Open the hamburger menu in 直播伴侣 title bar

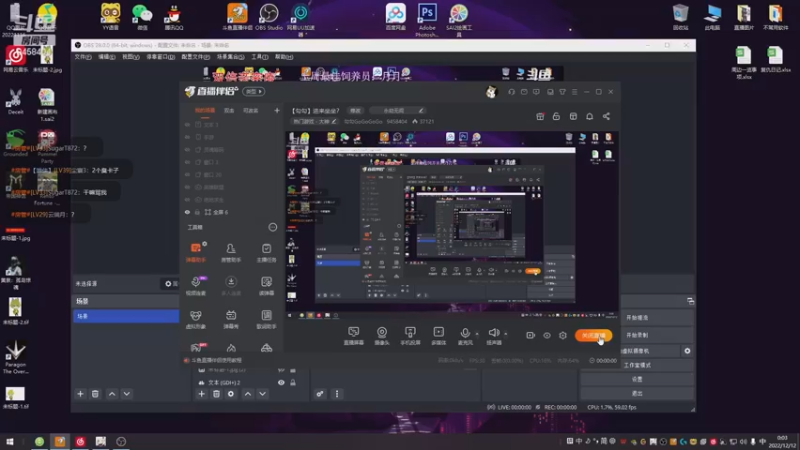click(x=574, y=92)
